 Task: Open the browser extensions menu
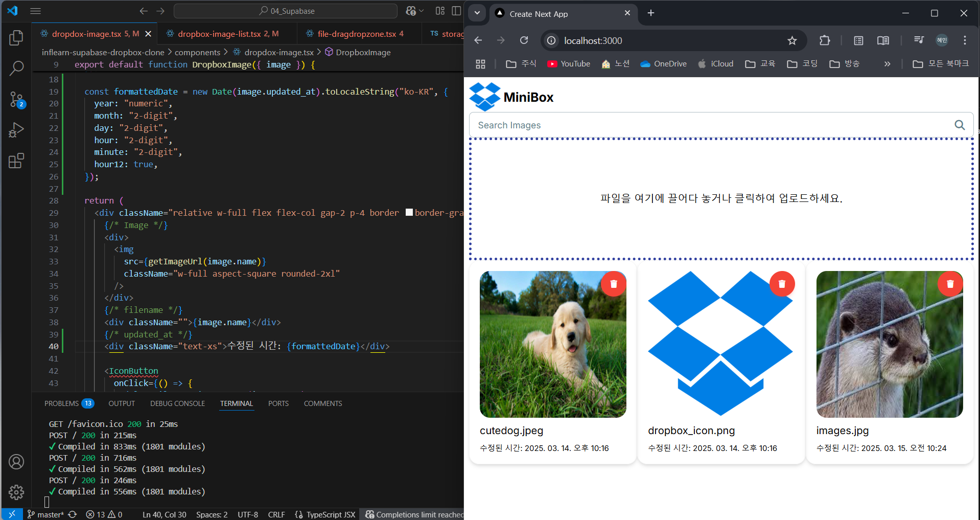pyautogui.click(x=825, y=40)
